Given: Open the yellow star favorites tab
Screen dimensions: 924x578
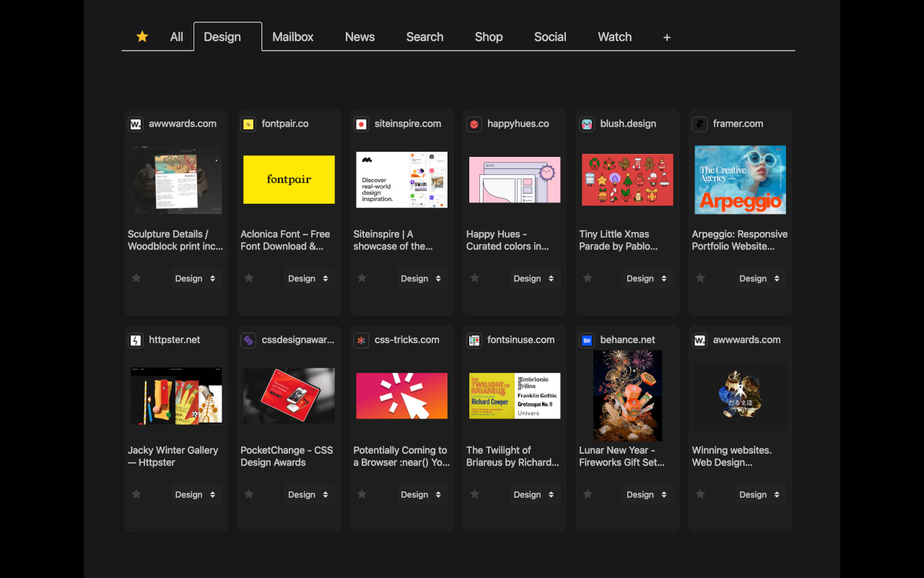Looking at the screenshot, I should pyautogui.click(x=142, y=37).
